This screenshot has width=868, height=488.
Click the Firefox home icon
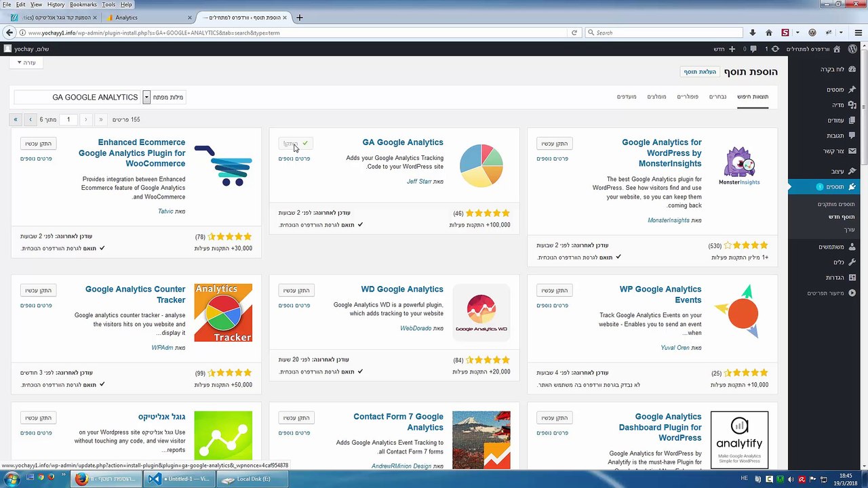768,33
